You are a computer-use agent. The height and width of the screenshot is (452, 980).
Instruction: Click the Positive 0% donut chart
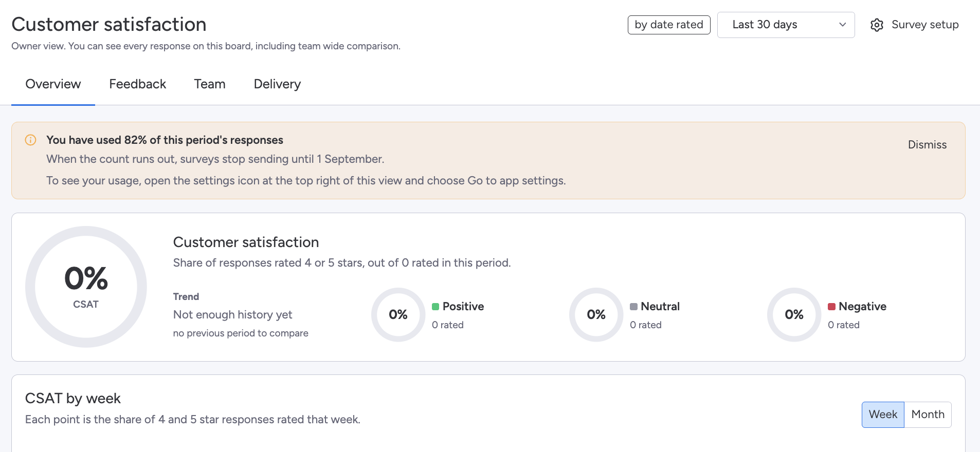coord(398,314)
